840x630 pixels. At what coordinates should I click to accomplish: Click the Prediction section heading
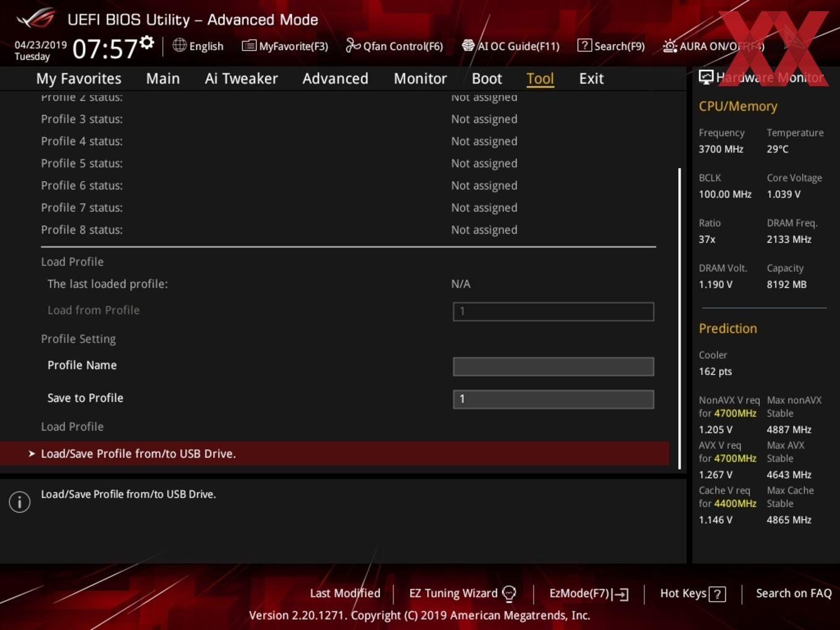tap(728, 329)
